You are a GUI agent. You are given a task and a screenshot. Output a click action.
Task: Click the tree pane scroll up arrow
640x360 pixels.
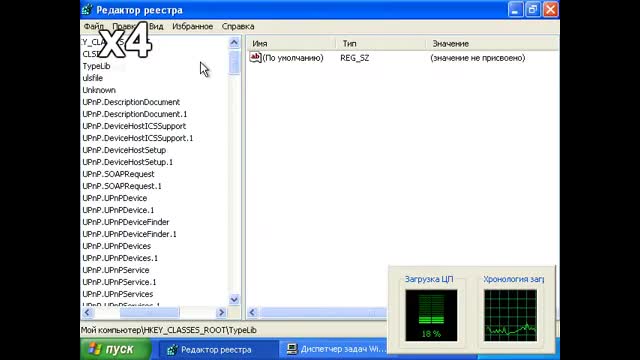pyautogui.click(x=234, y=42)
